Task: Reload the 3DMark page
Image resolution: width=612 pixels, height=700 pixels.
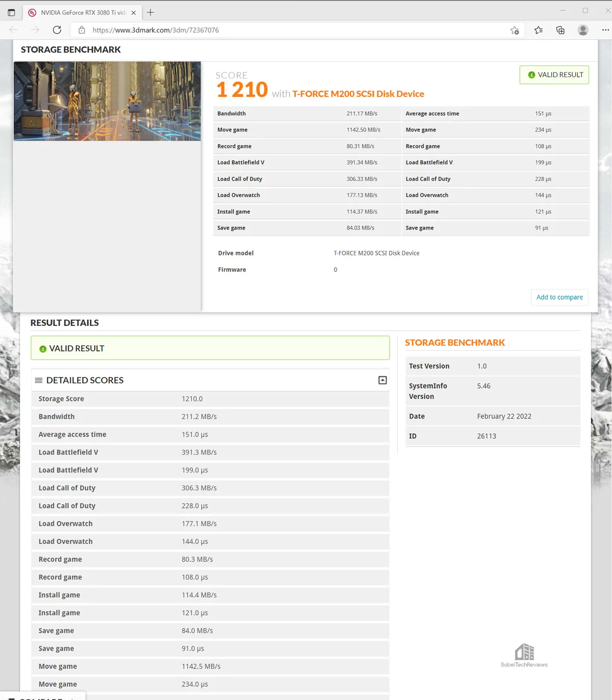Action: pyautogui.click(x=57, y=30)
